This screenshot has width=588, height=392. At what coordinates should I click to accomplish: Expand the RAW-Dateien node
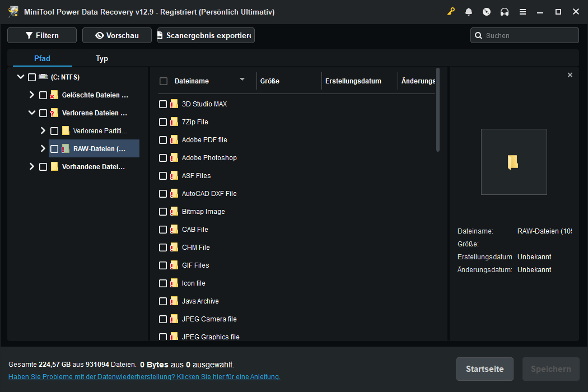pos(43,148)
